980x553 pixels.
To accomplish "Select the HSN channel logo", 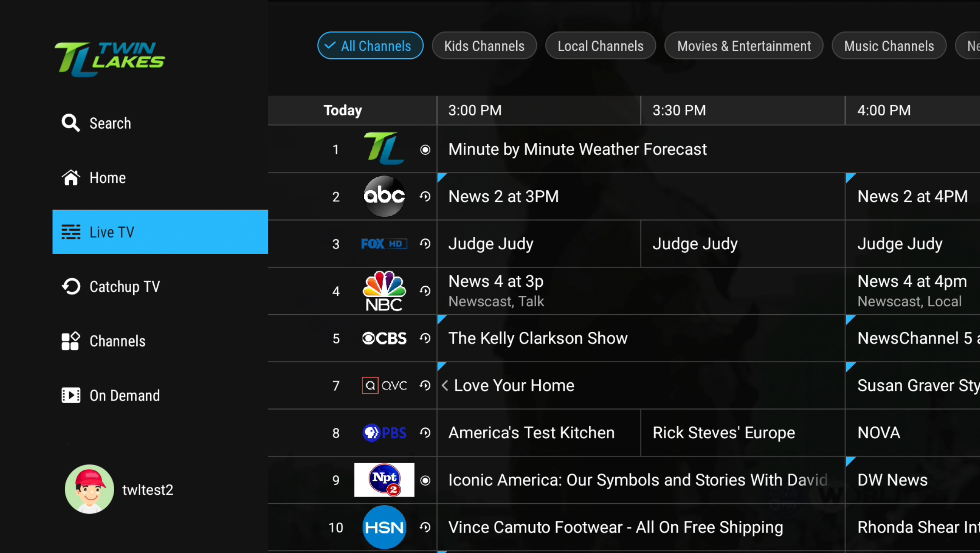I will [384, 527].
